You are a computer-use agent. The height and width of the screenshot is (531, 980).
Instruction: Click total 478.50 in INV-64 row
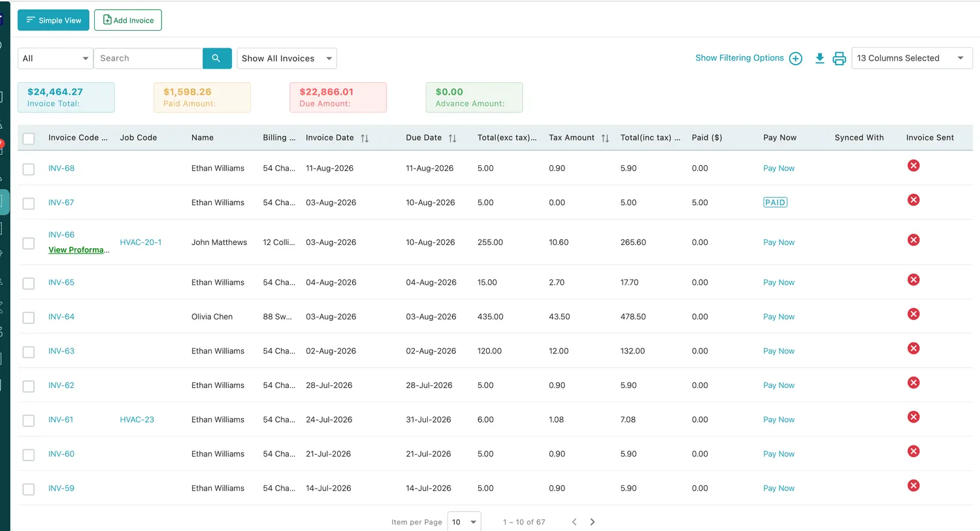click(x=633, y=317)
